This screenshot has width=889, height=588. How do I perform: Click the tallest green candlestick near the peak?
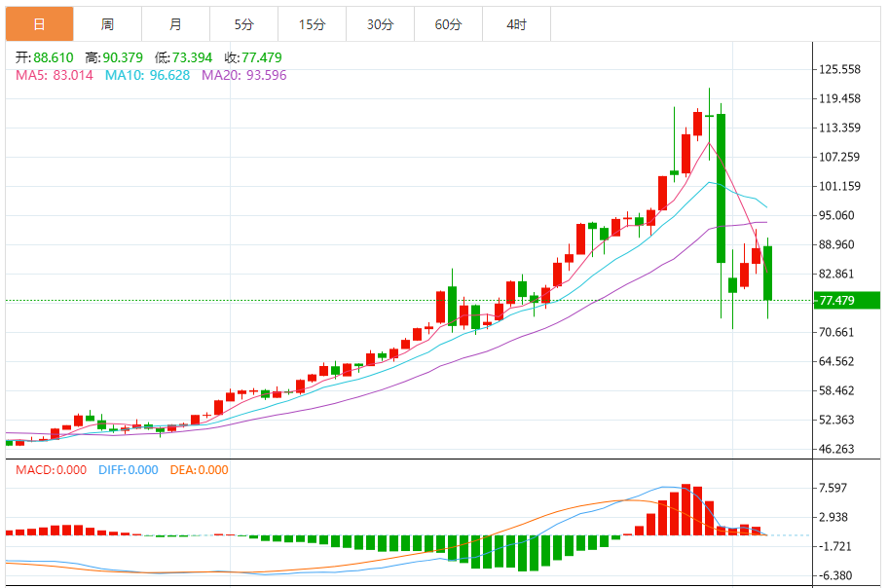pos(721,187)
